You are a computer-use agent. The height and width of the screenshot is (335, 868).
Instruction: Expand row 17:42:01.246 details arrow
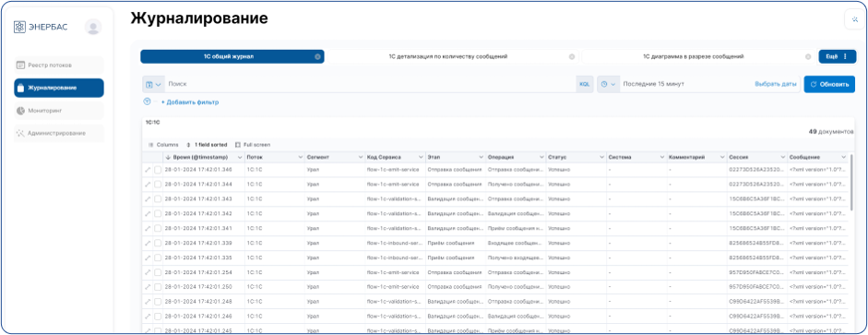pyautogui.click(x=148, y=317)
